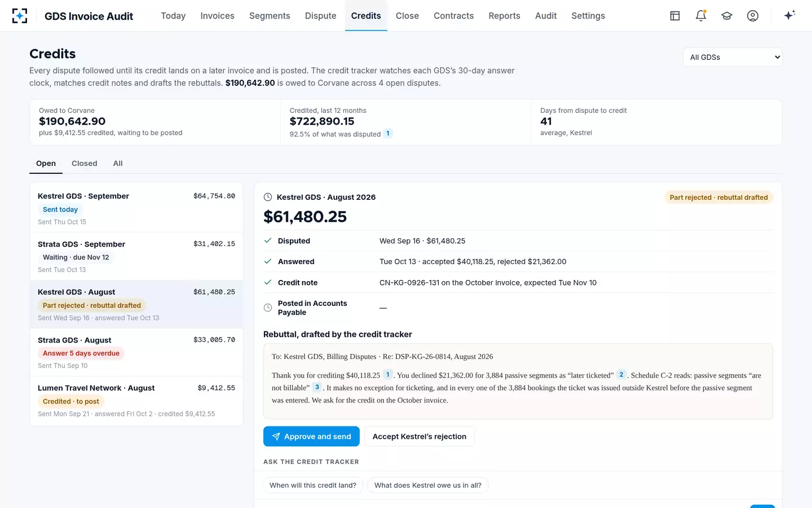Screen dimensions: 812x508
Task: Ask "When will this credit land?"
Action: pos(313,485)
